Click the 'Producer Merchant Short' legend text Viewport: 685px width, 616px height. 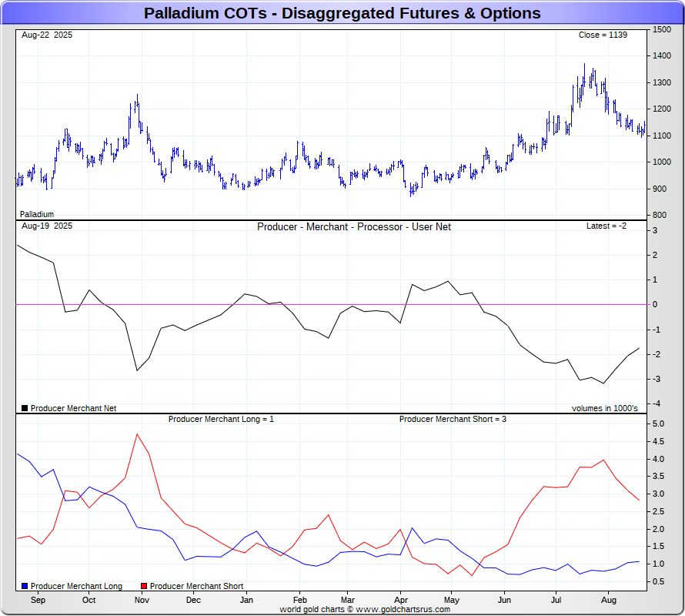pyautogui.click(x=196, y=586)
